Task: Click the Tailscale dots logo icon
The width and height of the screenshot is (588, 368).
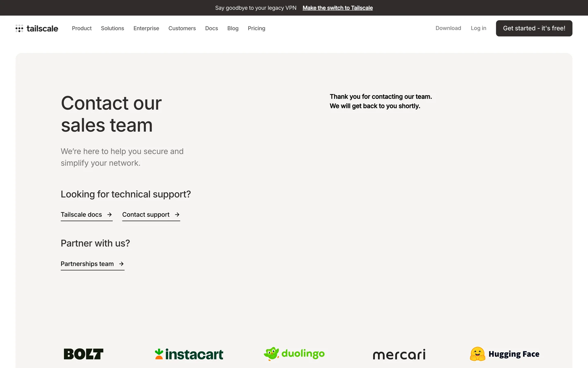Action: (x=19, y=29)
